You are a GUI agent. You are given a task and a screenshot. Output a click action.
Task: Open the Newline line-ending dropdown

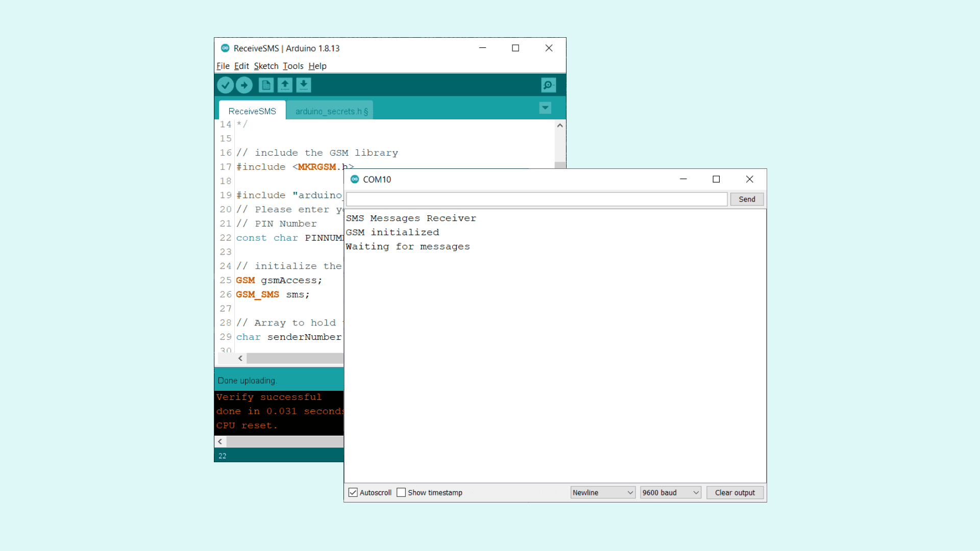[602, 492]
